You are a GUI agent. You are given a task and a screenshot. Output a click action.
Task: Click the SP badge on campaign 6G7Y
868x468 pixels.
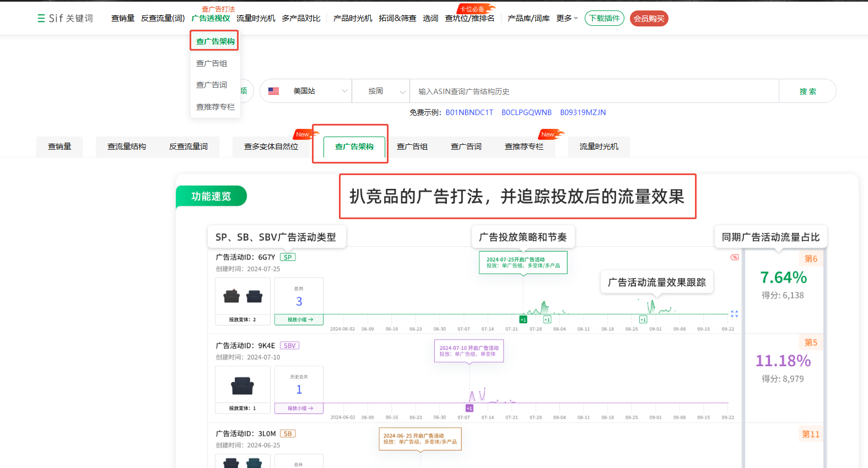[288, 257]
